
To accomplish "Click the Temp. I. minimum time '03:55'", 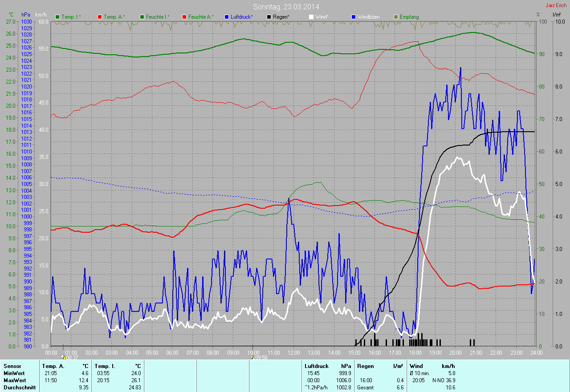I will (103, 373).
